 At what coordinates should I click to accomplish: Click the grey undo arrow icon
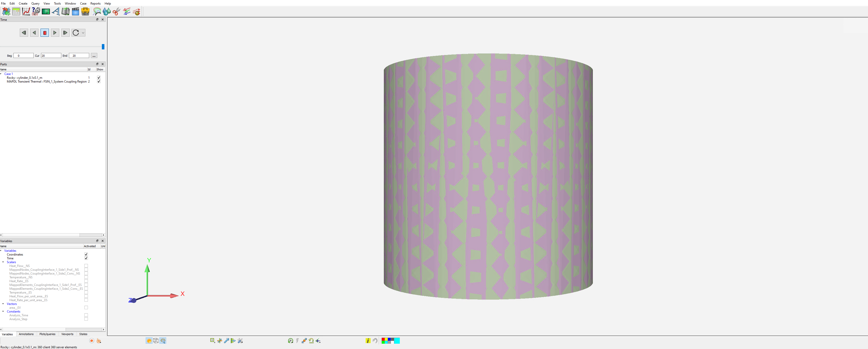click(x=375, y=341)
